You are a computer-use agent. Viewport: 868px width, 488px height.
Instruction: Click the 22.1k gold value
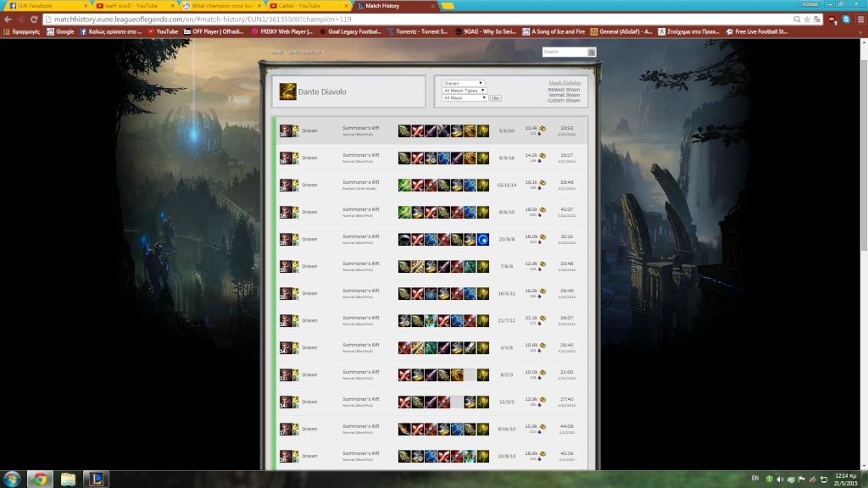tap(531, 318)
